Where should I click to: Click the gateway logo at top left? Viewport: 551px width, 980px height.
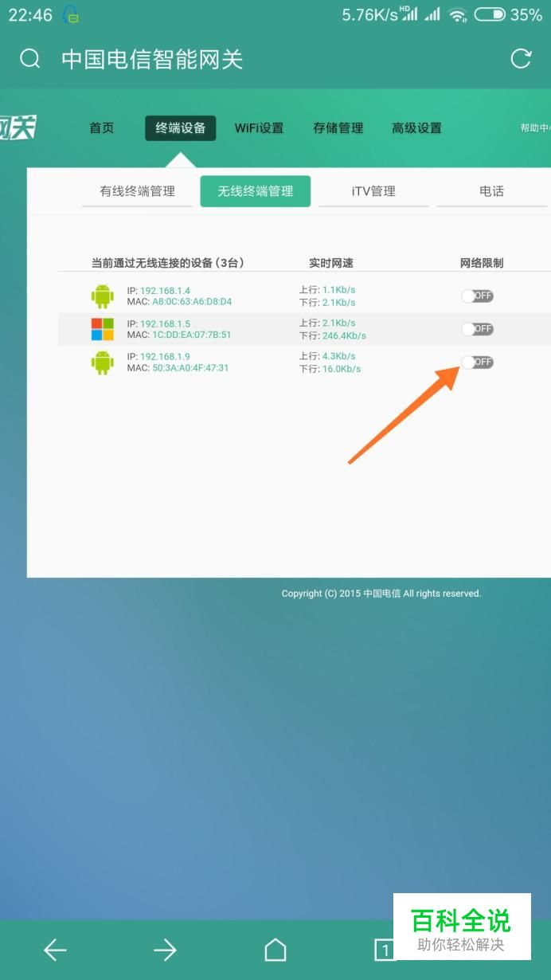(18, 127)
